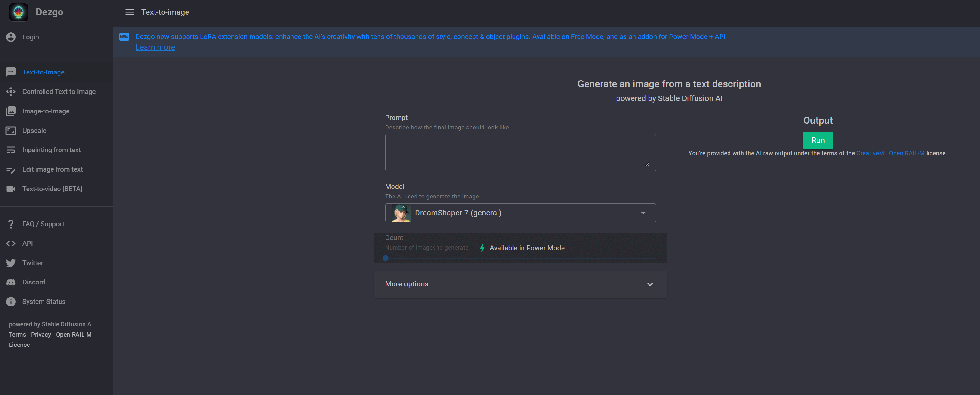Click the Twitter bird icon
980x395 pixels.
11,263
